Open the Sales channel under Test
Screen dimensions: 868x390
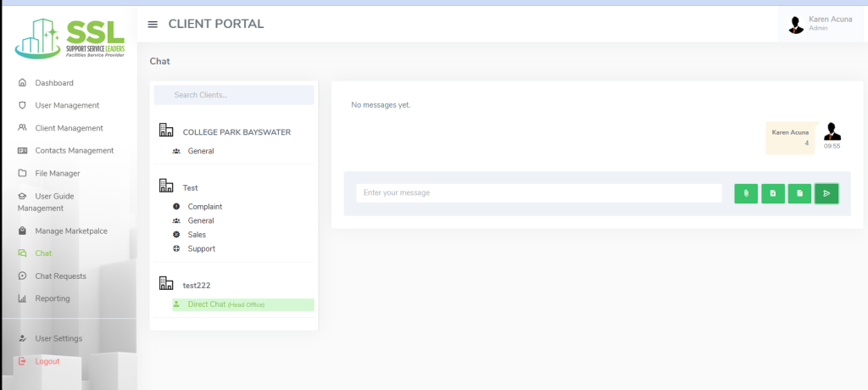pos(197,235)
